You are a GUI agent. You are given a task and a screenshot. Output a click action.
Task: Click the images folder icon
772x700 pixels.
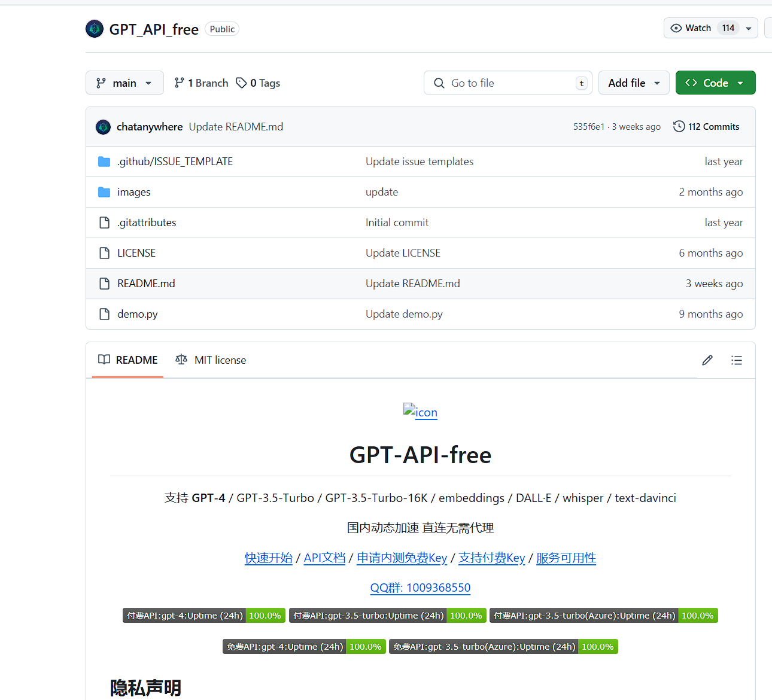coord(104,192)
